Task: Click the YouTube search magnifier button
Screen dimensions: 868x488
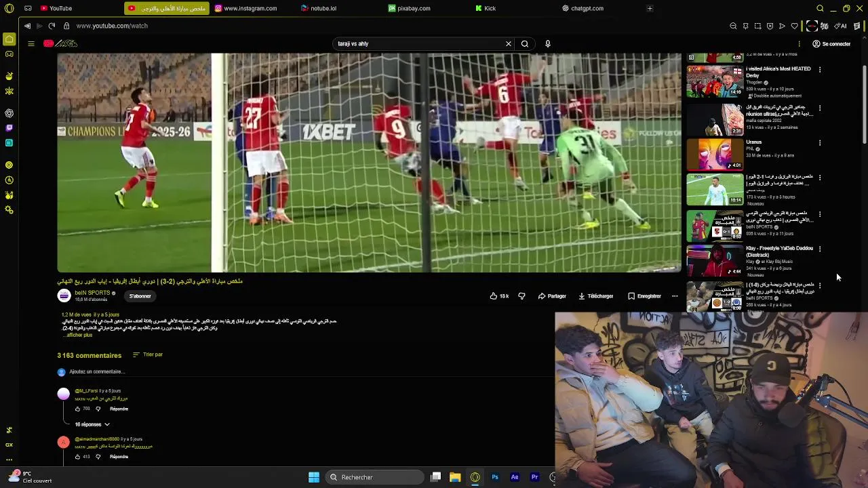Action: coord(525,43)
